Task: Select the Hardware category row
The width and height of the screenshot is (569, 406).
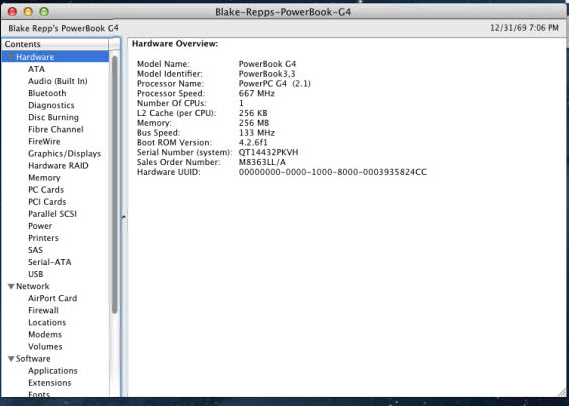Action: pos(55,57)
